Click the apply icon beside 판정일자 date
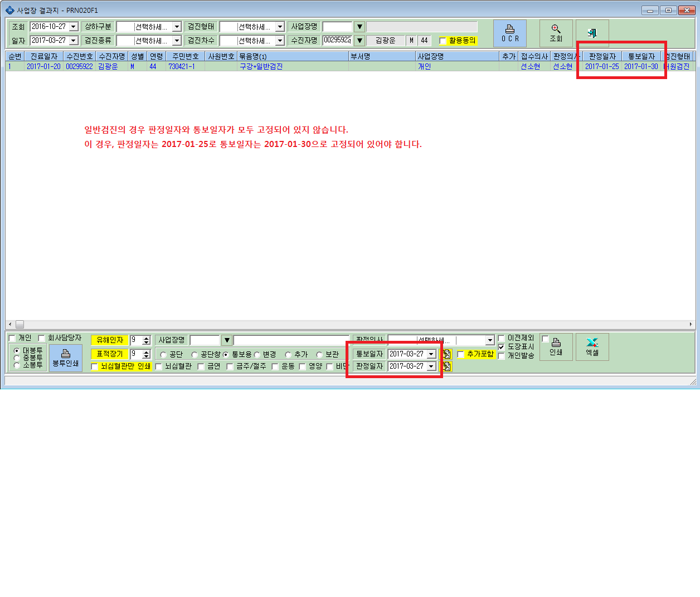700x597 pixels. pos(446,366)
